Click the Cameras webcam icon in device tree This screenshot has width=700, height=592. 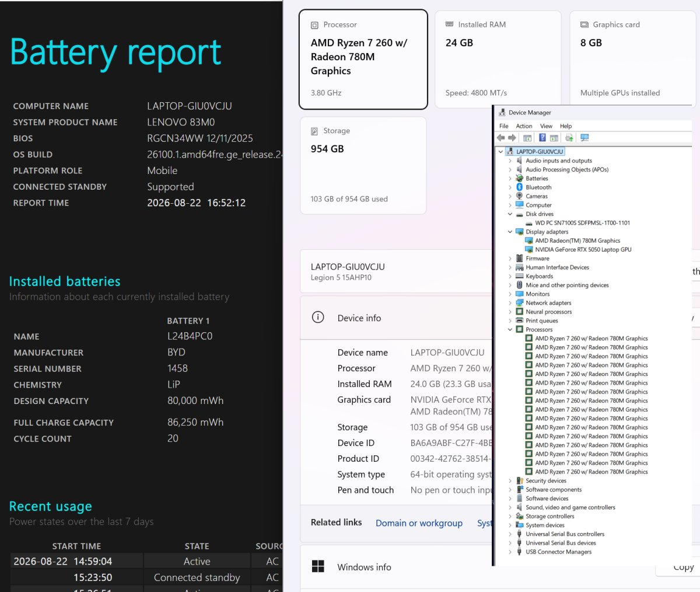click(x=519, y=196)
